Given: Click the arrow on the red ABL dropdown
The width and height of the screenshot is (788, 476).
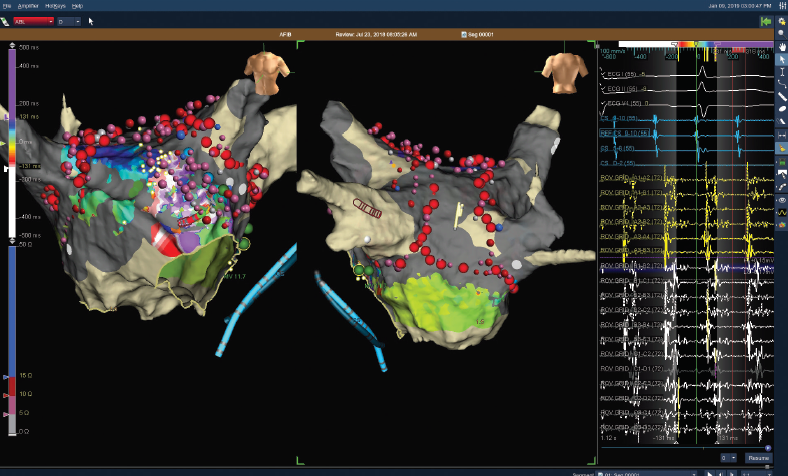Looking at the screenshot, I should pyautogui.click(x=51, y=22).
